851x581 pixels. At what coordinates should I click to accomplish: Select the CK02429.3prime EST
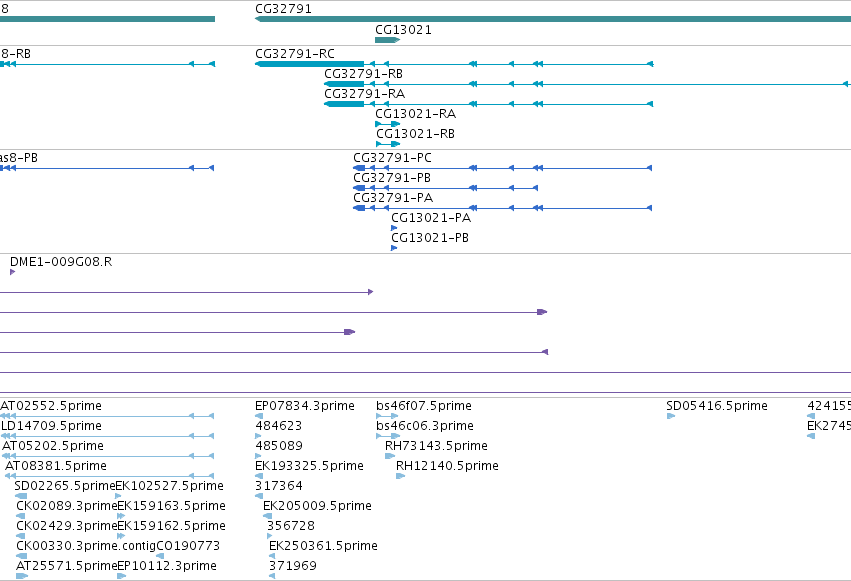21,536
